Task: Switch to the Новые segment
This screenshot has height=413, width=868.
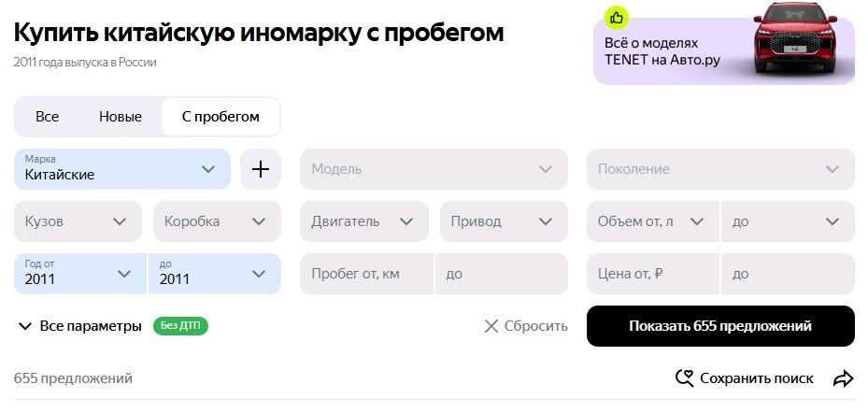Action: click(121, 117)
